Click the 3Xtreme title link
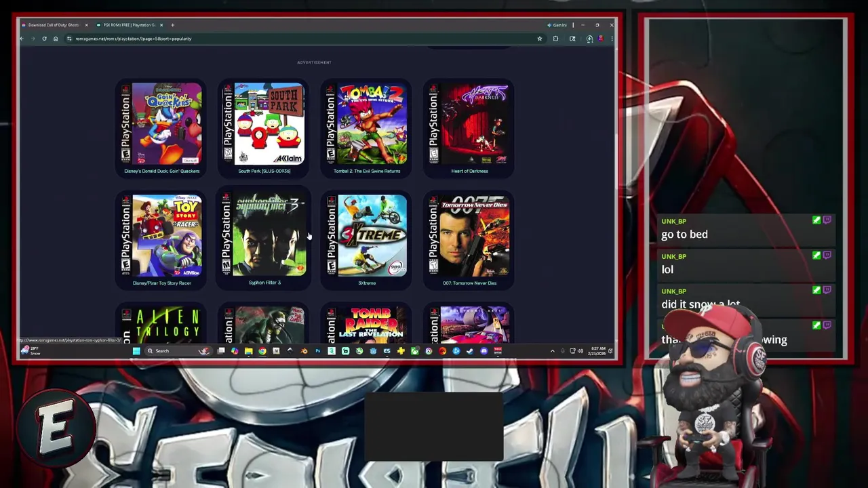Screen dimensions: 868x488 367,283
